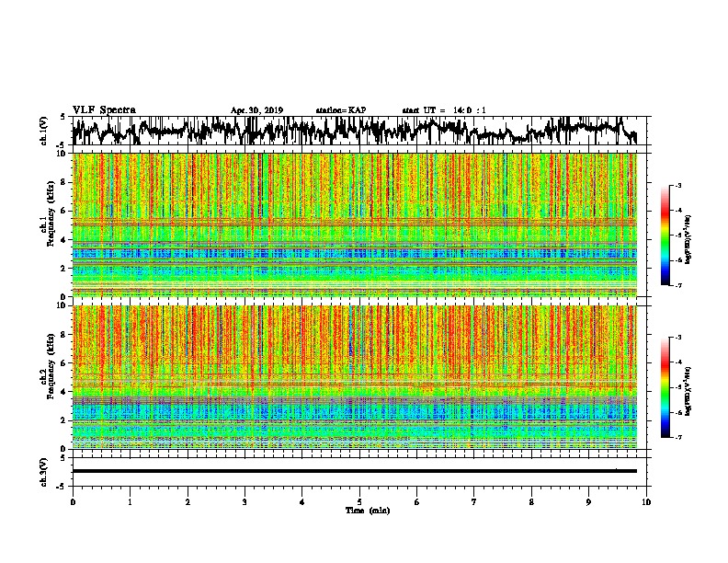Click the ch.1 voltage waveform trace
Viewport: 728px width, 563px height.
(355, 131)
